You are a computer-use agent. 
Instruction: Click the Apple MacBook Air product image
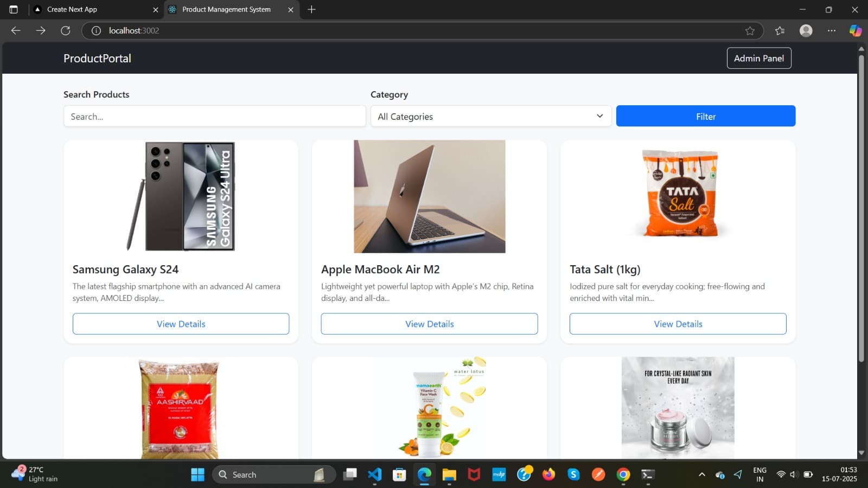click(x=430, y=196)
